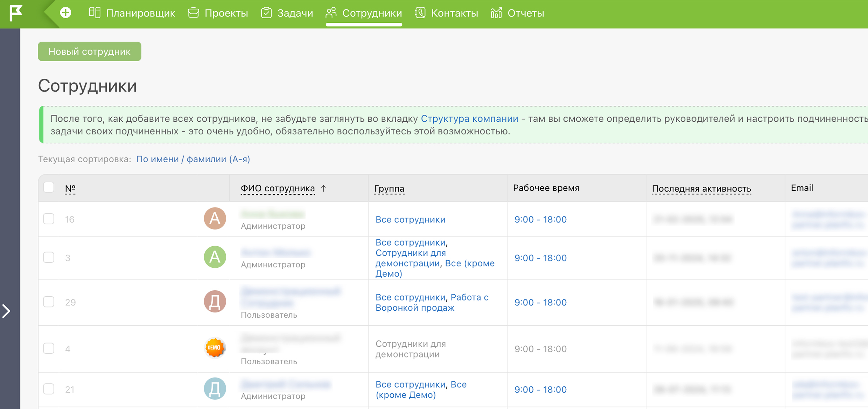Sort by Последняя активность column header

pyautogui.click(x=701, y=189)
